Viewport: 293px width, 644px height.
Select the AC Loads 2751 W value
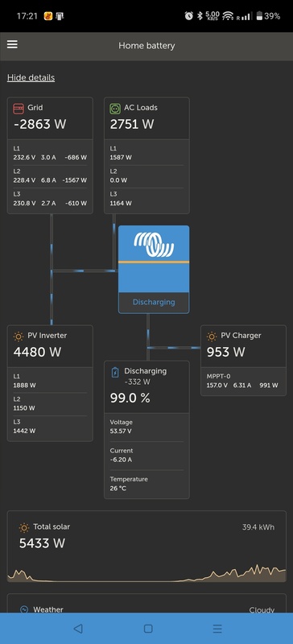132,124
